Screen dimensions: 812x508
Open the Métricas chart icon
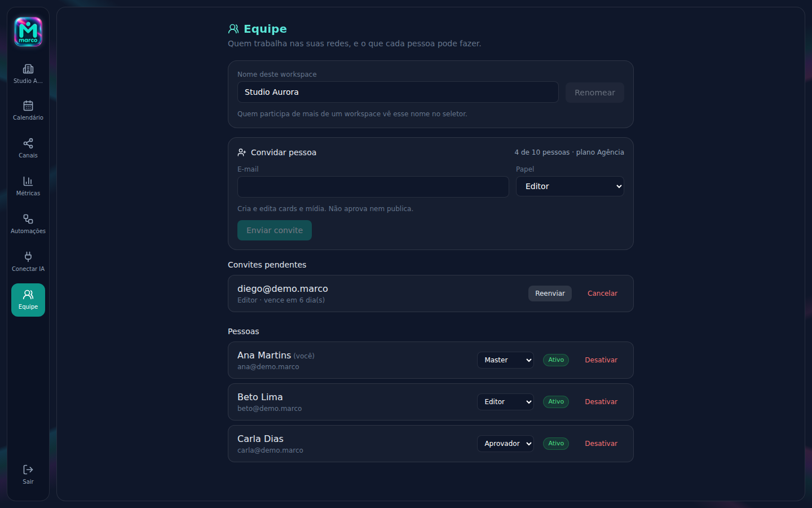(x=28, y=181)
